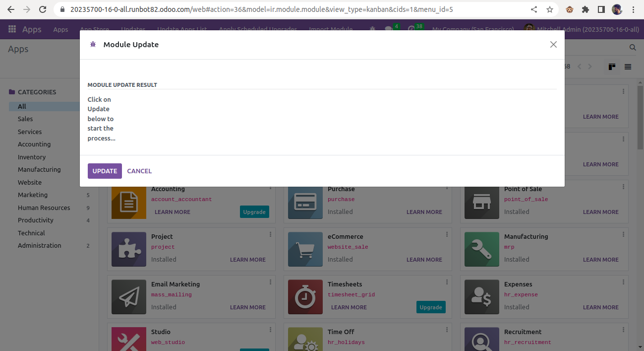Open the Updates menu item
This screenshot has width=644, height=351.
[x=133, y=29]
